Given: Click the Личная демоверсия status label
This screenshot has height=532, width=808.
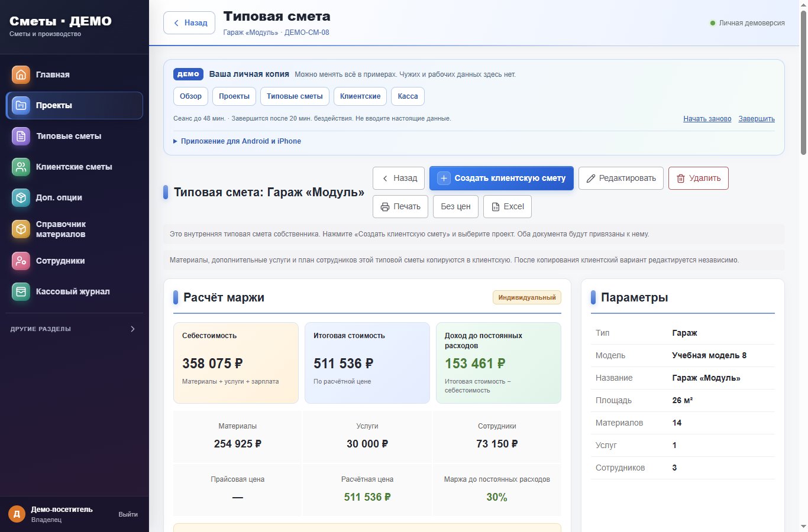Looking at the screenshot, I should [x=747, y=23].
